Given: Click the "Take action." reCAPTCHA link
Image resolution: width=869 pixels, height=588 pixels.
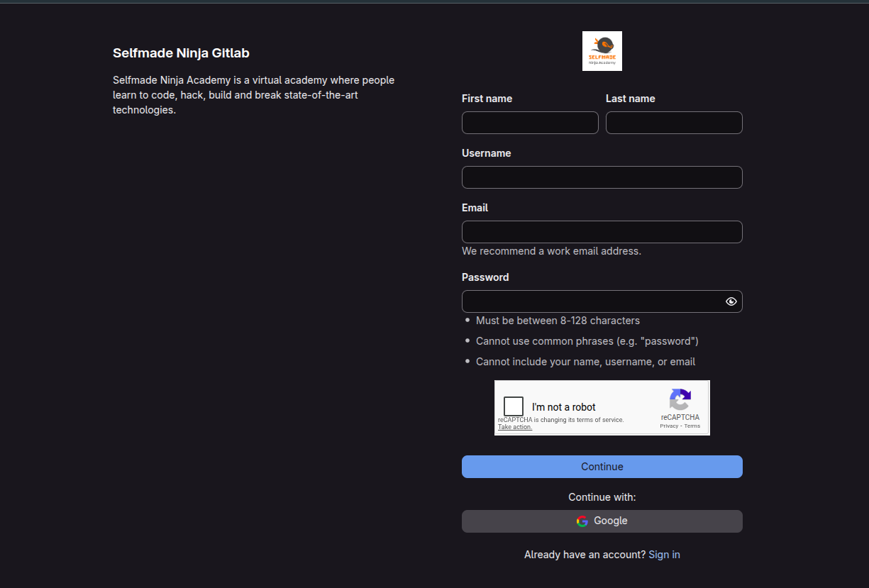Looking at the screenshot, I should [x=514, y=427].
